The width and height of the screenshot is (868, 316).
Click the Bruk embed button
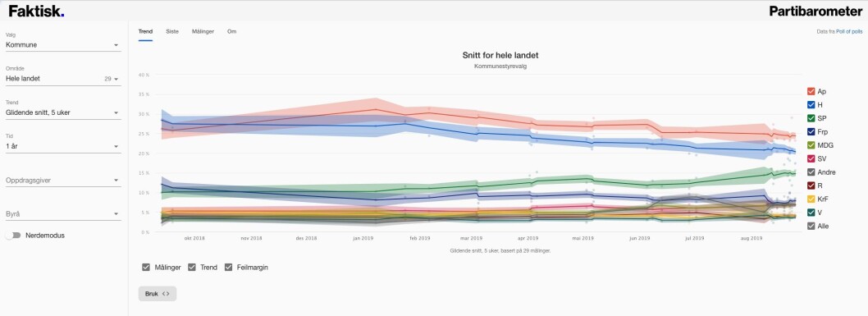(158, 294)
